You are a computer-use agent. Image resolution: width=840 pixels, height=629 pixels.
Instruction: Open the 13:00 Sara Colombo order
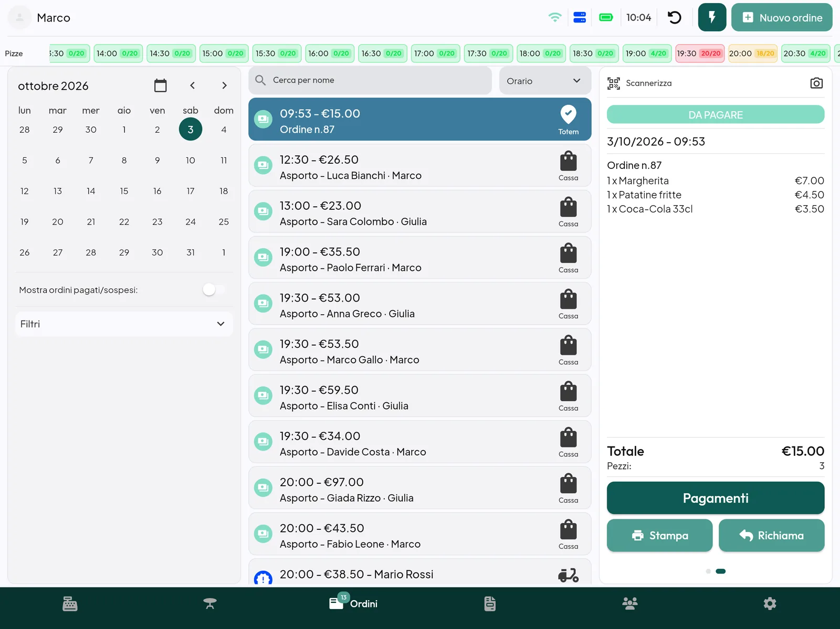[x=420, y=211]
